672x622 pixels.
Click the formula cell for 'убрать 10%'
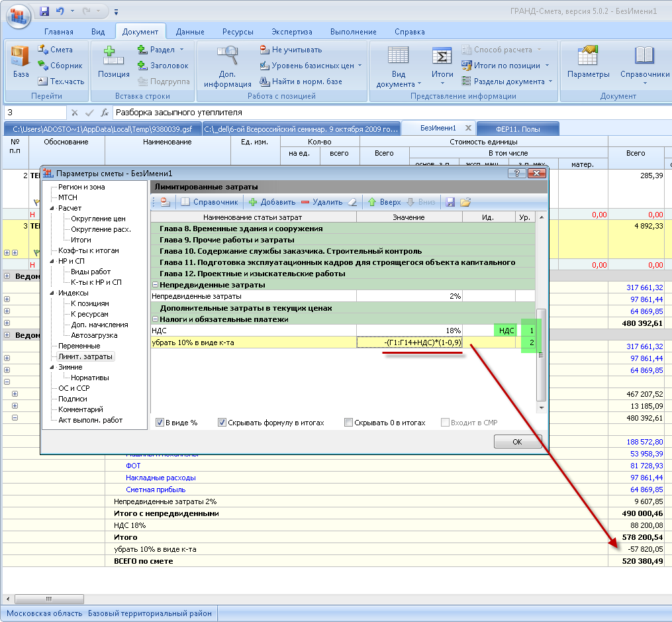click(408, 342)
